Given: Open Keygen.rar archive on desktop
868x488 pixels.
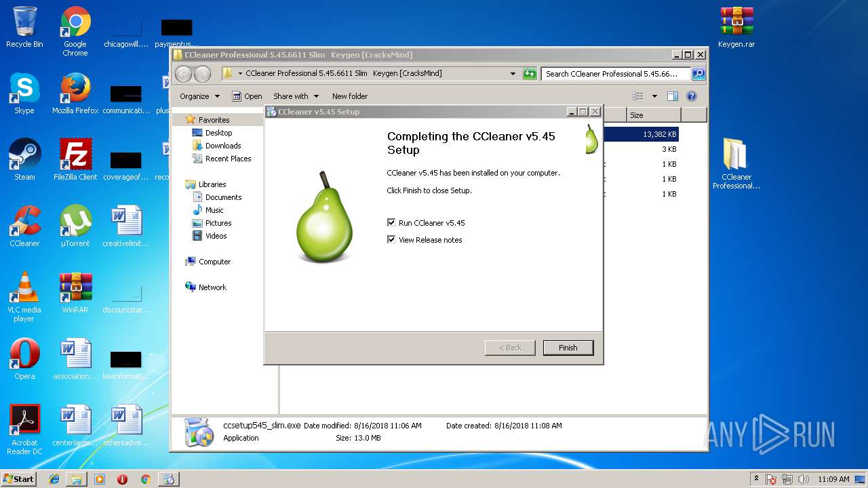Looking at the screenshot, I should click(737, 28).
